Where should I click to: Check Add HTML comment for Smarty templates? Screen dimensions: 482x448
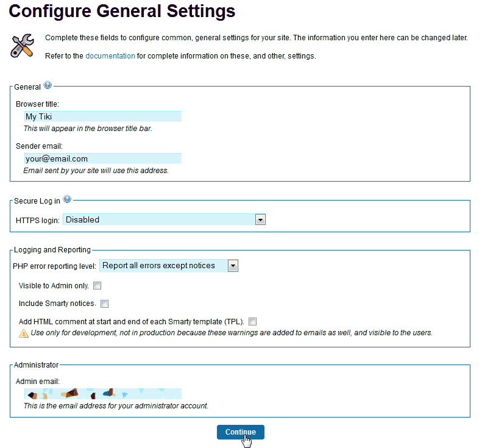point(252,322)
